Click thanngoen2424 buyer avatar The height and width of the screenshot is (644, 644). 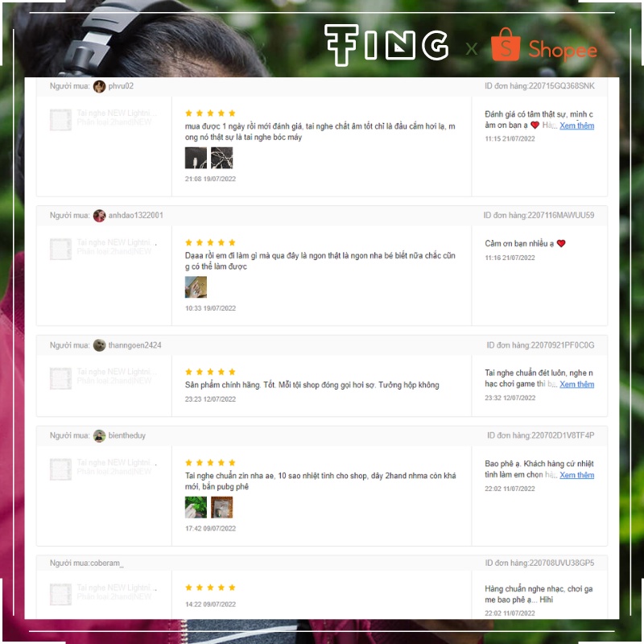(99, 345)
